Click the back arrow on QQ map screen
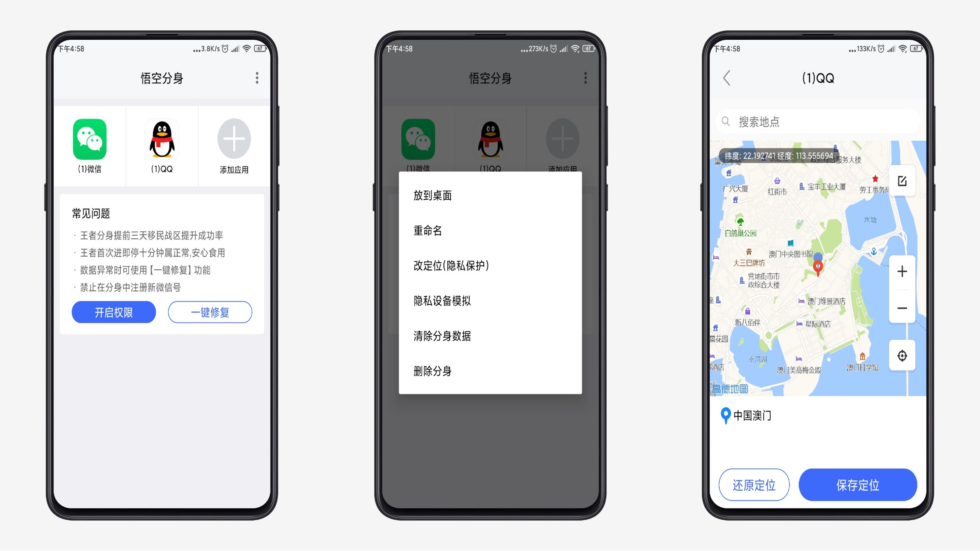This screenshot has height=551, width=980. 726,77
